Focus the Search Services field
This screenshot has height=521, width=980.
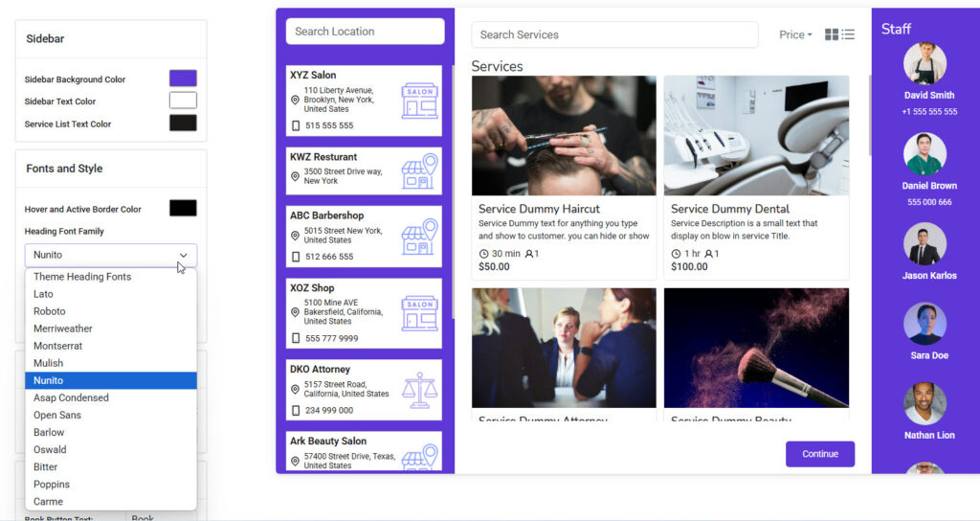pyautogui.click(x=615, y=35)
